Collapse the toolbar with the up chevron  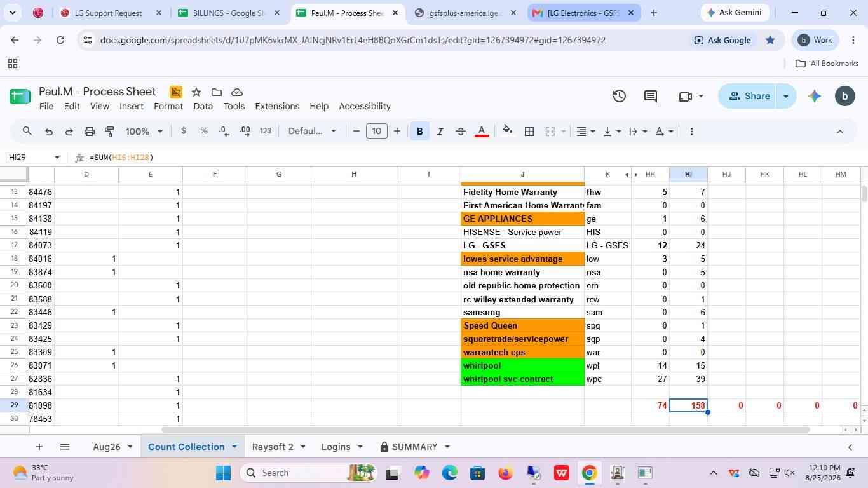[x=839, y=132]
